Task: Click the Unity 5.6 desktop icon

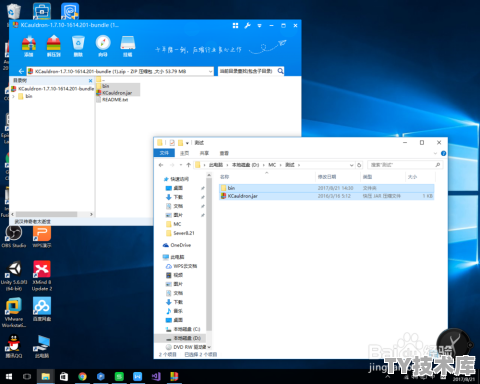Action: click(14, 276)
